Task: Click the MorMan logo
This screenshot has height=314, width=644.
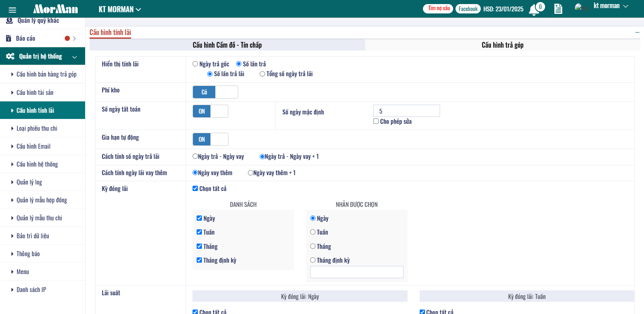Action: (55, 9)
